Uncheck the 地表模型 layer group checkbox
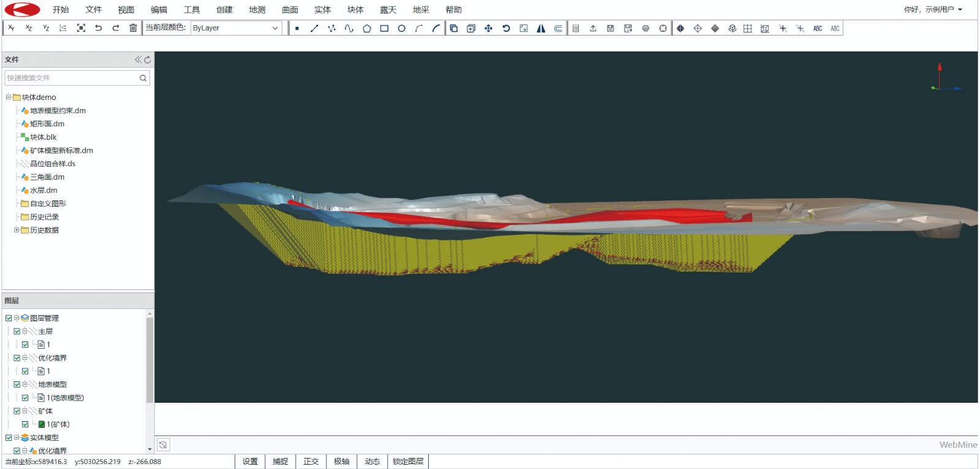 (x=17, y=384)
